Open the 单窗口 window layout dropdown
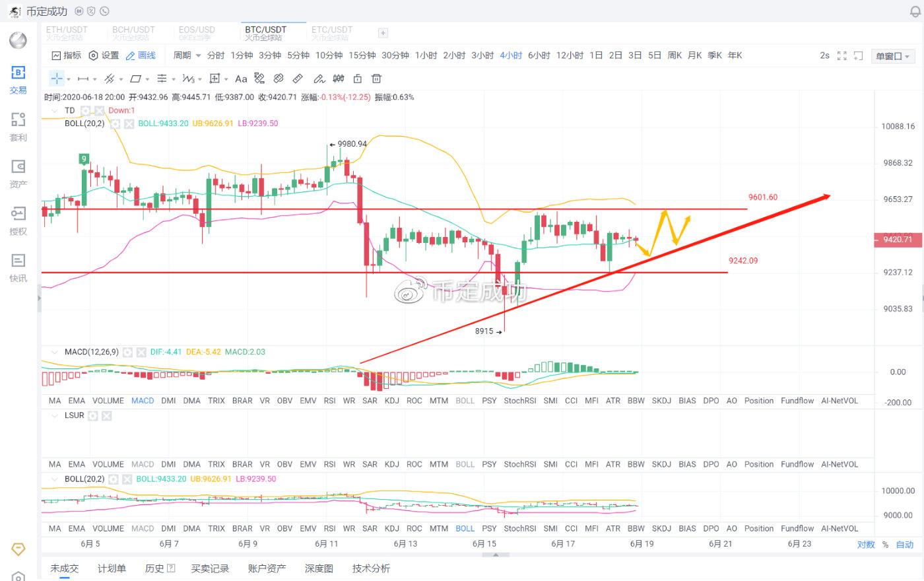The width and height of the screenshot is (924, 581). coord(892,56)
